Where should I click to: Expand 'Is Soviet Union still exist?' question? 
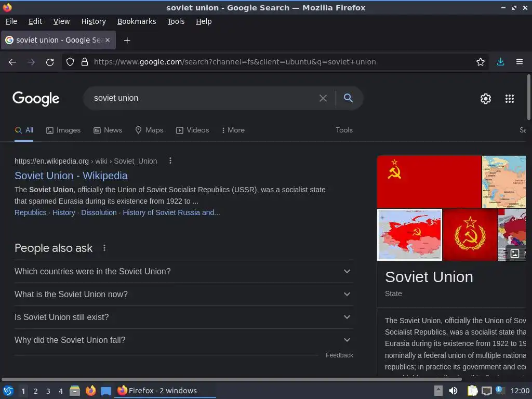[x=184, y=317]
